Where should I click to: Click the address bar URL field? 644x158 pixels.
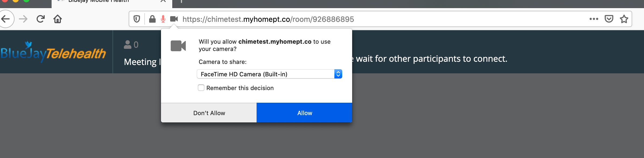269,19
